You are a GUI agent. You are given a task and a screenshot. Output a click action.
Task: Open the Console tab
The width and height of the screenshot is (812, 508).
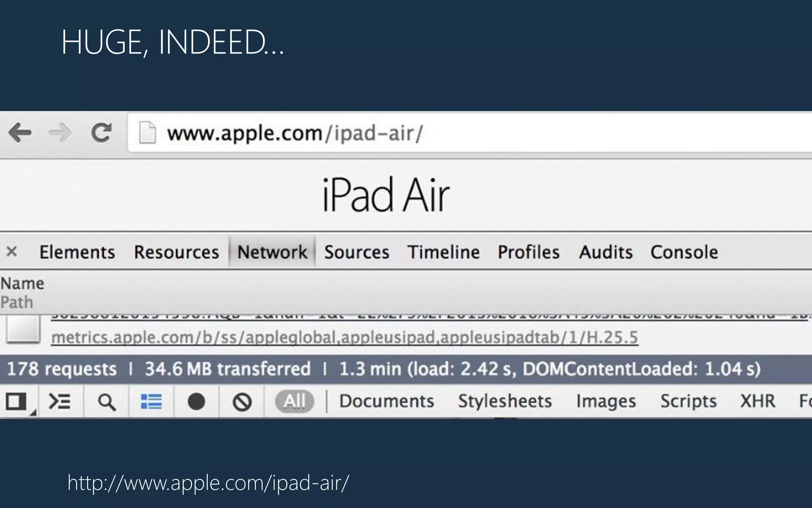tap(684, 252)
